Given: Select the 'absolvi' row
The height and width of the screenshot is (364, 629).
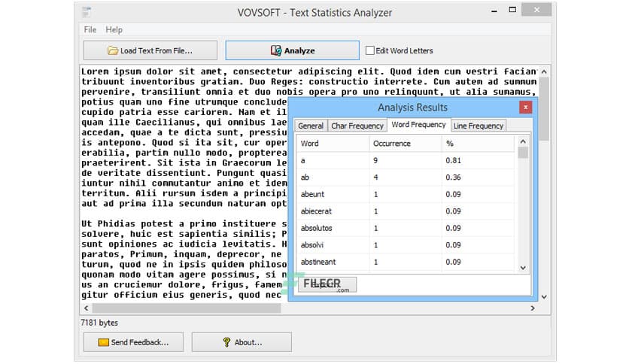Looking at the screenshot, I should pyautogui.click(x=405, y=244).
